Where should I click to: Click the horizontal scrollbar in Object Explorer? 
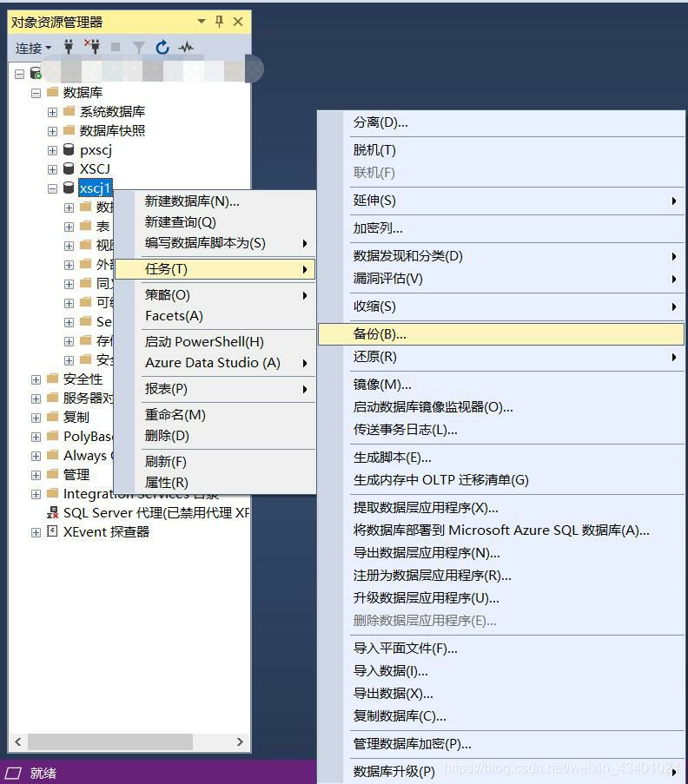109,742
